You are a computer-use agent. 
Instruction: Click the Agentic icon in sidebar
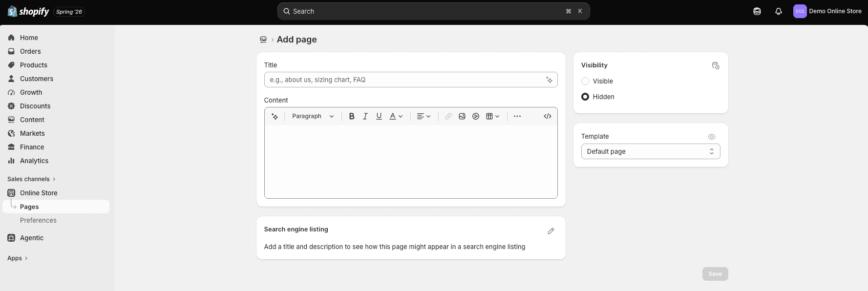(x=11, y=238)
